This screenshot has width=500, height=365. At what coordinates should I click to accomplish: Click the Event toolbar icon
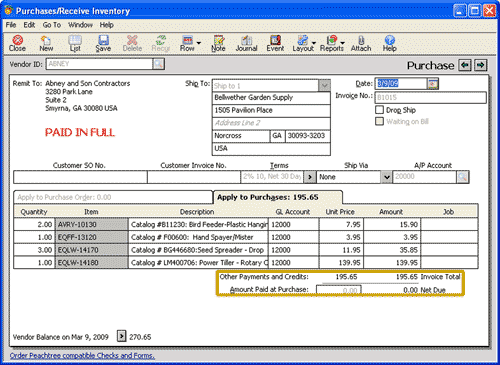[275, 44]
